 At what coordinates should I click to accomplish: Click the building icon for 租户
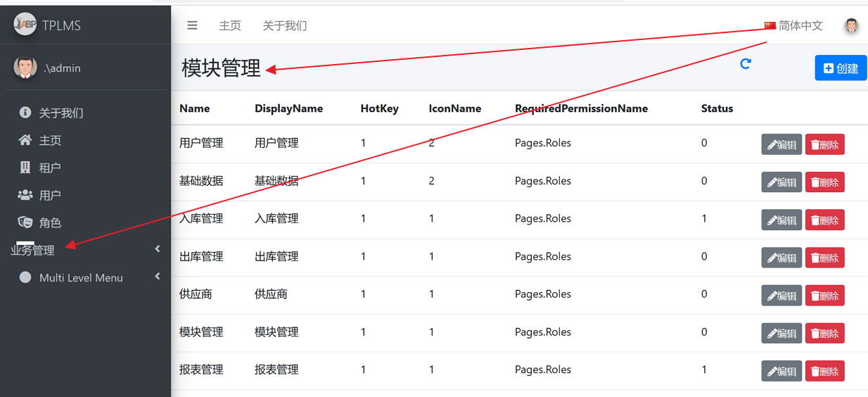click(25, 168)
